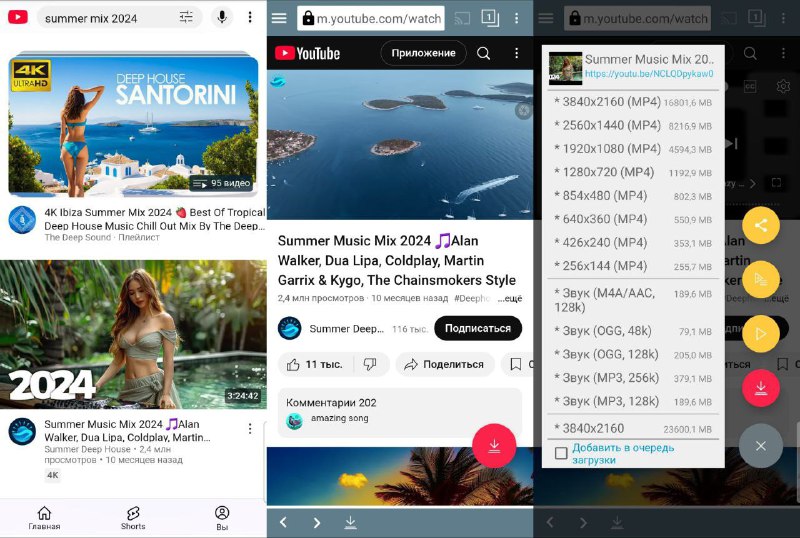Open Summer Deep House avatar in search results

[22, 431]
